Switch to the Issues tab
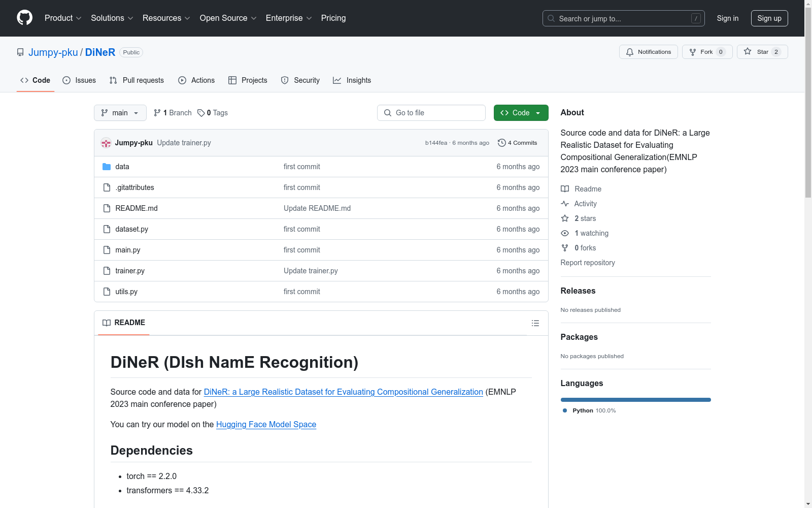812x508 pixels. click(x=79, y=80)
